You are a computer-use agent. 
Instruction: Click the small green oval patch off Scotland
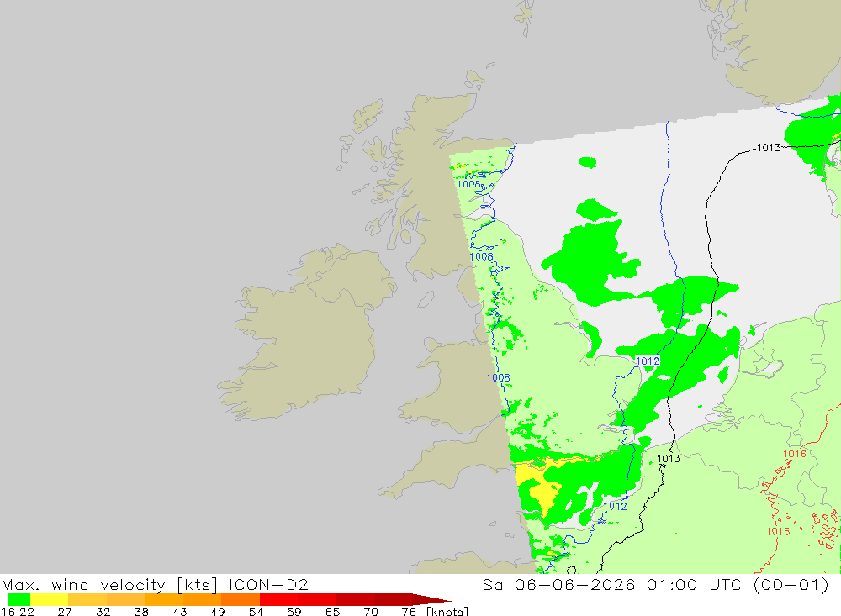click(x=588, y=162)
